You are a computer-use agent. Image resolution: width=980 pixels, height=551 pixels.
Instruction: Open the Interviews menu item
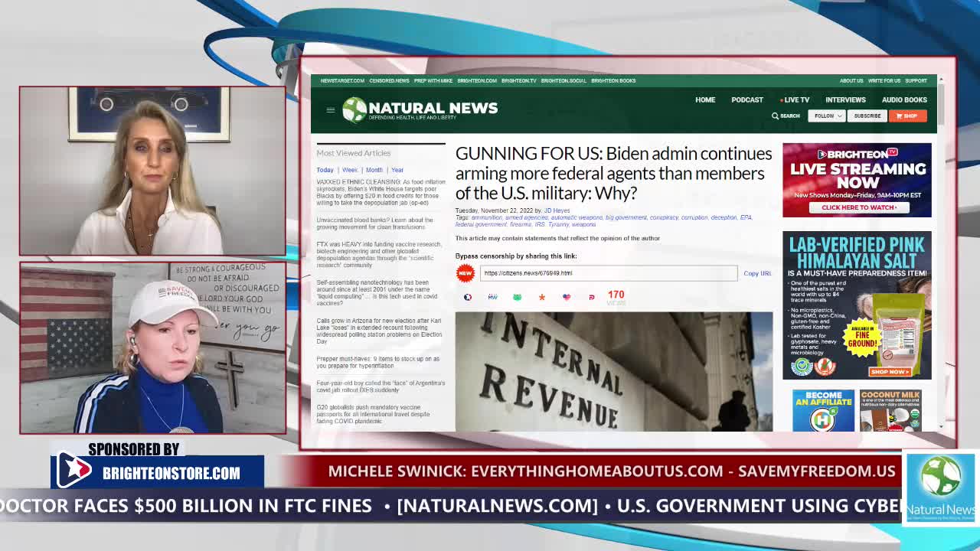tap(845, 99)
